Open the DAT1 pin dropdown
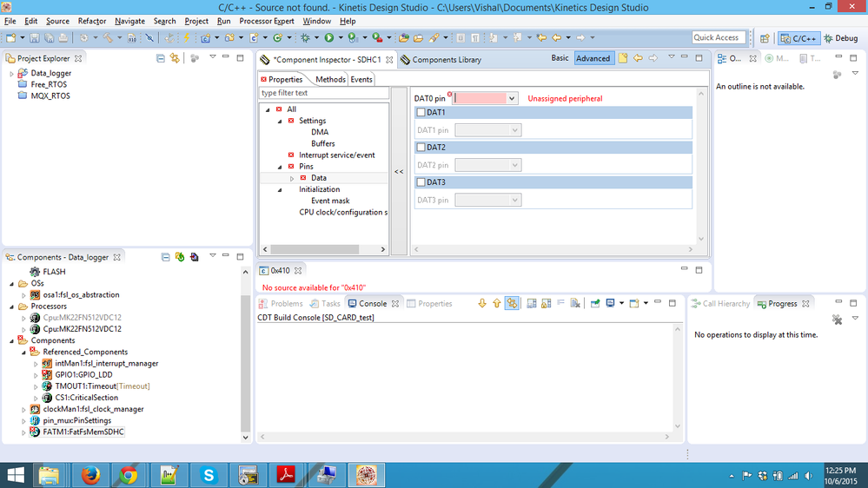Image resolution: width=868 pixels, height=488 pixels. [x=514, y=130]
